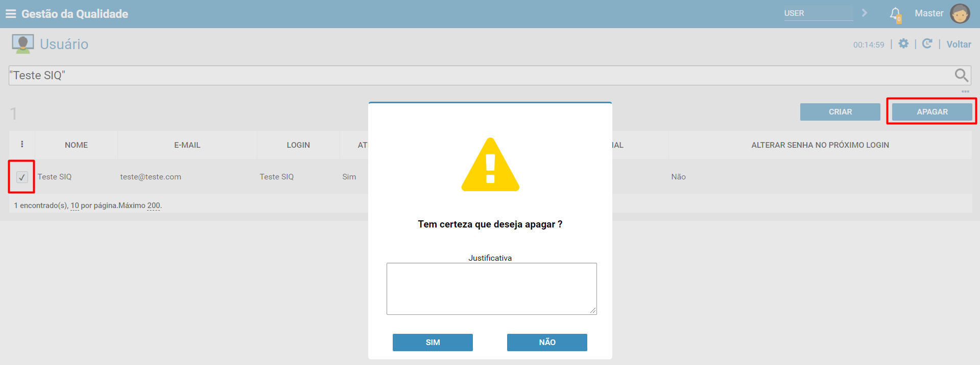The height and width of the screenshot is (365, 980).
Task: Click the yellow warning triangle icon
Action: (490, 165)
